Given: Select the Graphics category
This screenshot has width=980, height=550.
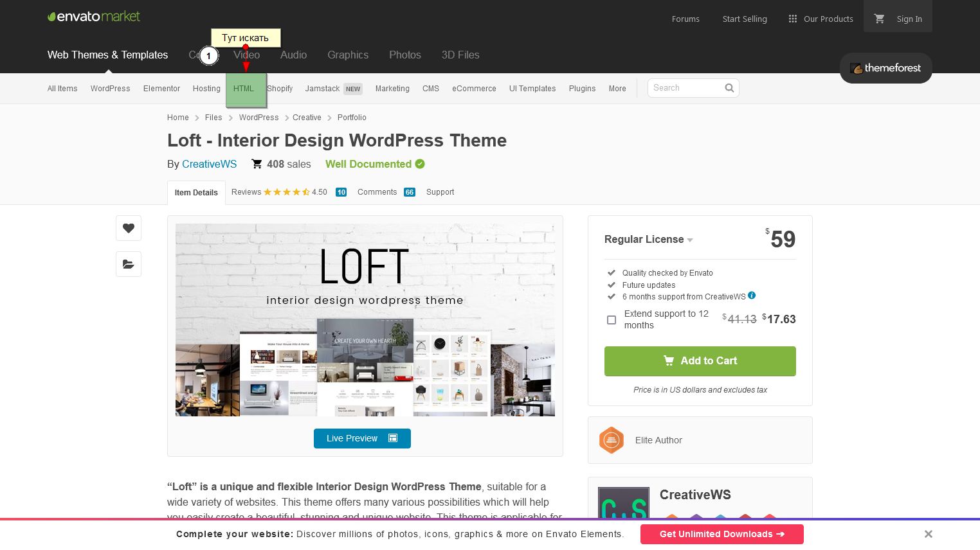Looking at the screenshot, I should coord(348,55).
